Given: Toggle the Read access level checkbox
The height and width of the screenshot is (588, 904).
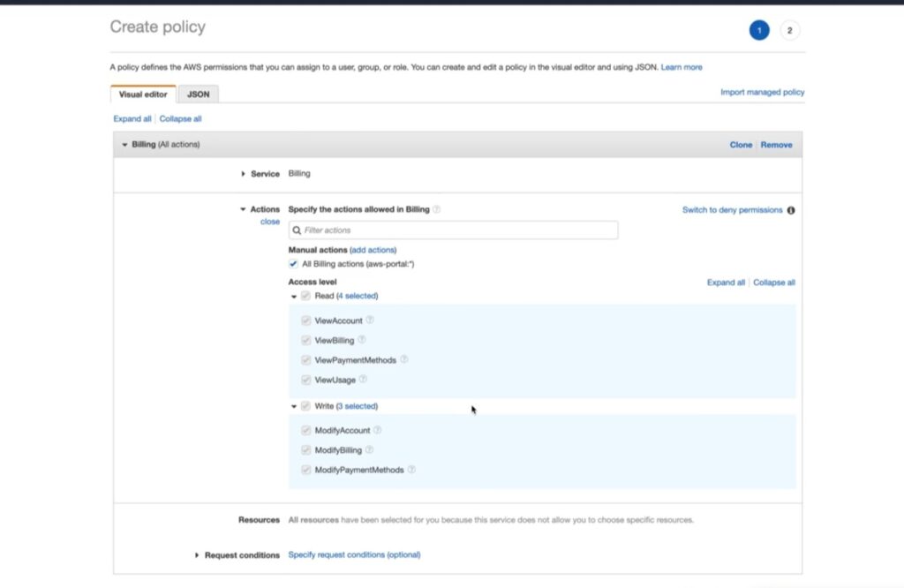Looking at the screenshot, I should pyautogui.click(x=305, y=296).
